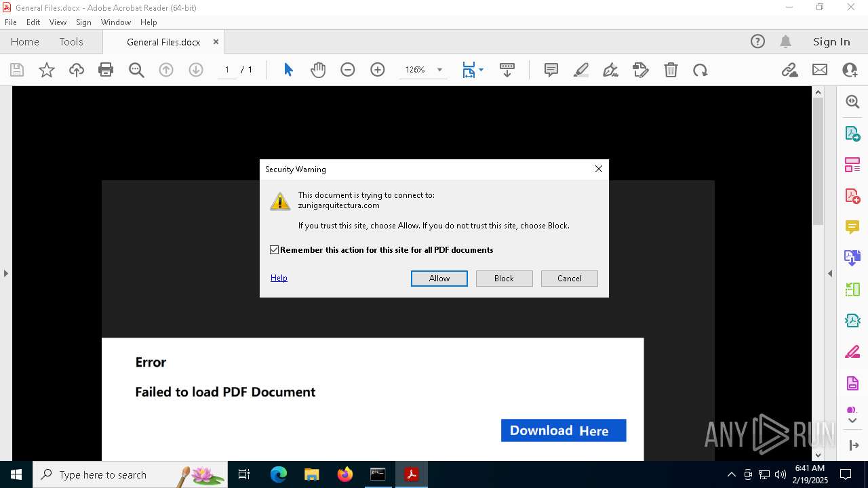The image size is (868, 488).
Task: Open the Window menu
Action: (x=116, y=22)
